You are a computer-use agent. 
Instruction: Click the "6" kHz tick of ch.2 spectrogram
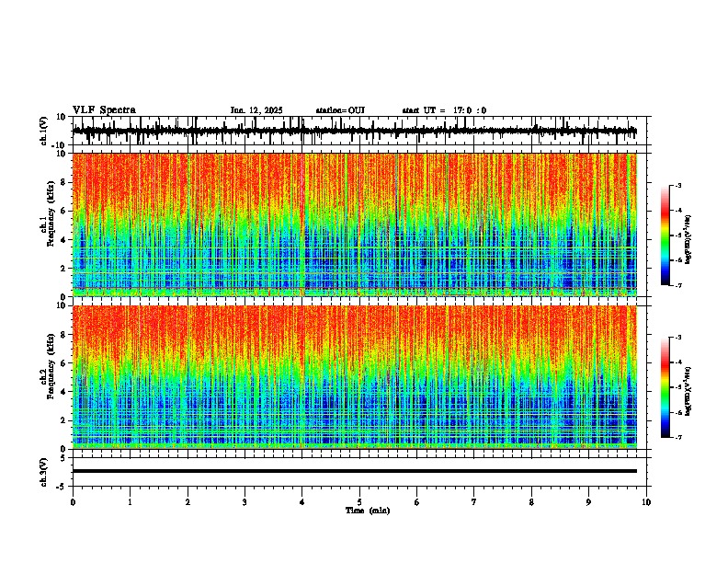pyautogui.click(x=63, y=363)
